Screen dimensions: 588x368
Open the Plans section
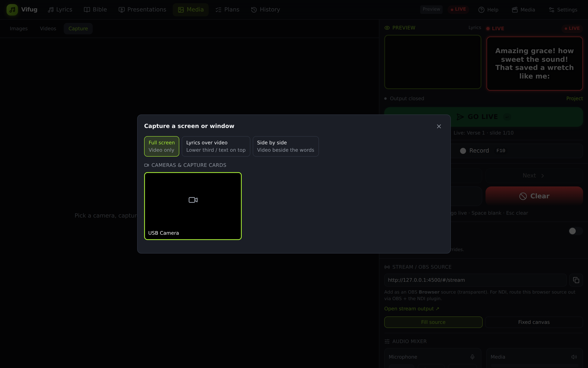pos(227,9)
